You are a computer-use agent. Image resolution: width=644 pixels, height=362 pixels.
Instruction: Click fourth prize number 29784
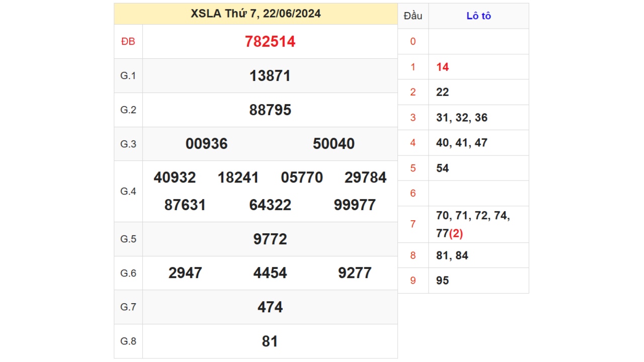pyautogui.click(x=366, y=177)
